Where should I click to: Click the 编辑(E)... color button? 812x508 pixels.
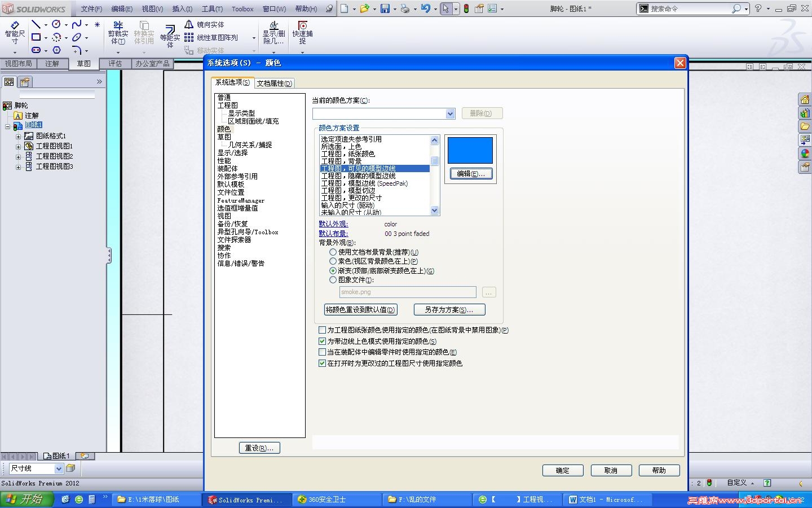tap(471, 174)
